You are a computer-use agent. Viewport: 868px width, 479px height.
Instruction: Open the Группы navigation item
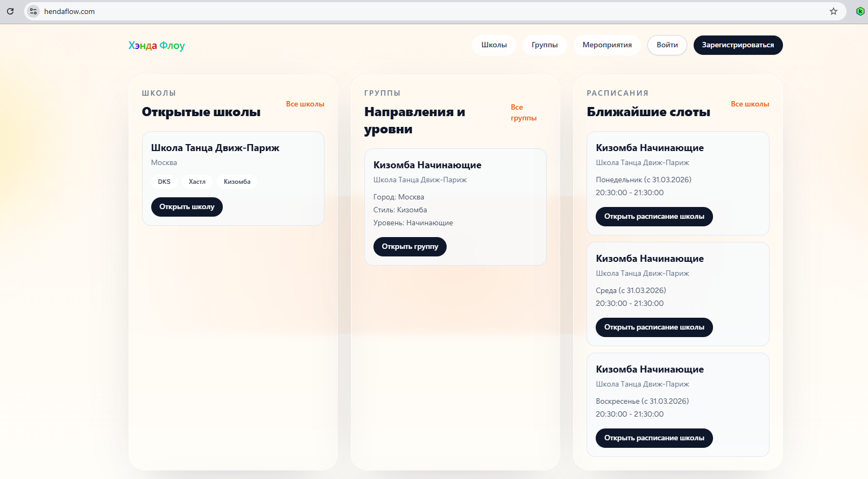(x=545, y=45)
